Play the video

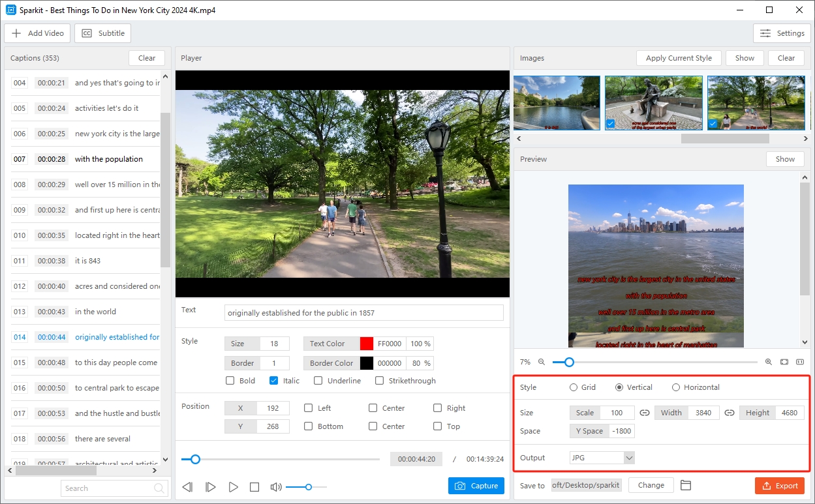point(233,486)
